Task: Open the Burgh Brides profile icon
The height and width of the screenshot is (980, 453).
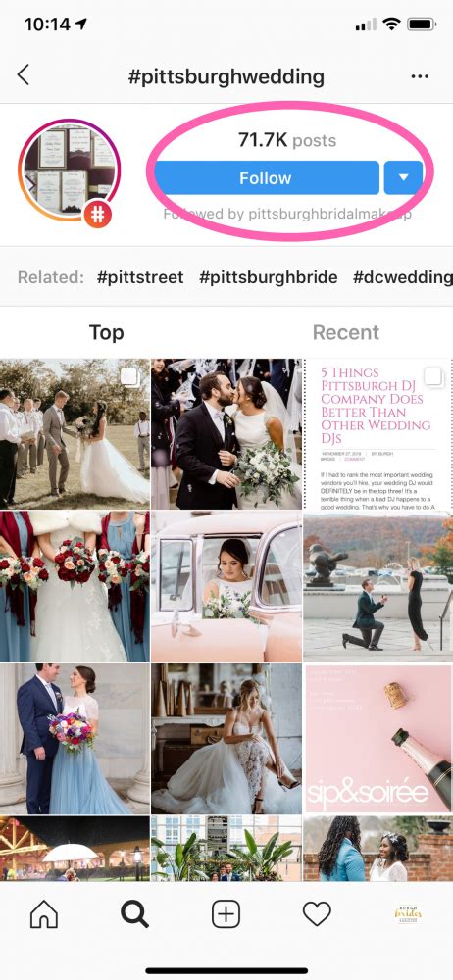Action: (408, 915)
